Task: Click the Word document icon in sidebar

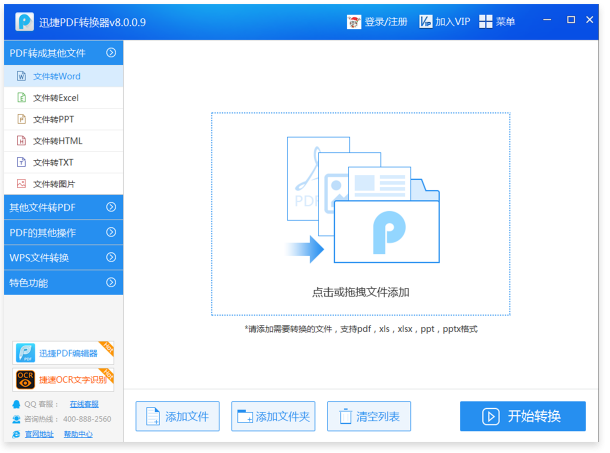Action: tap(21, 76)
